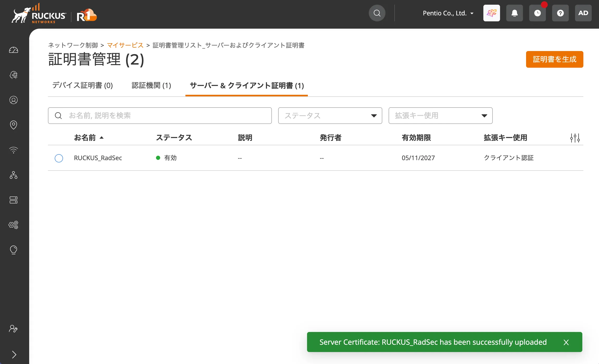
Task: Click the 05/11/2027 expiry date
Action: [x=418, y=158]
